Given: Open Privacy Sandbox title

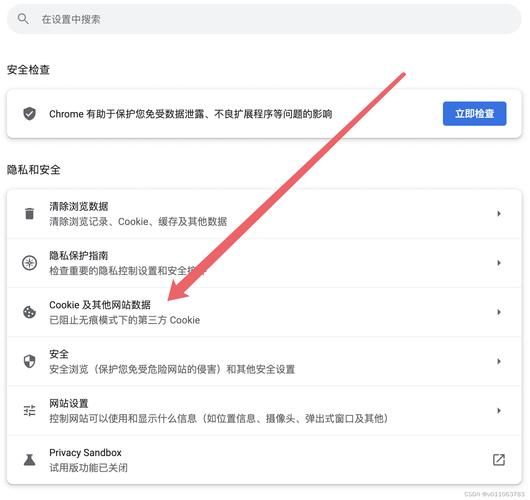Looking at the screenshot, I should click(x=85, y=452).
